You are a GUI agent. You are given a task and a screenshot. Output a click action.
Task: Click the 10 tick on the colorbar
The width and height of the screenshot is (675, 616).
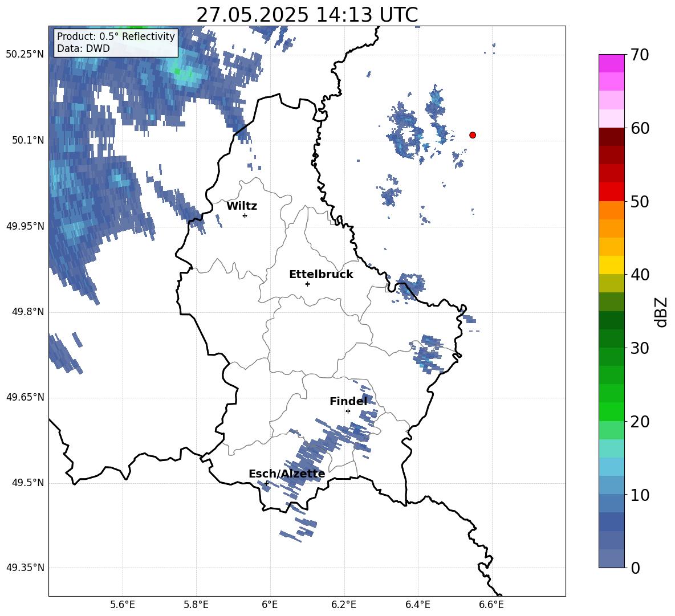tap(640, 495)
